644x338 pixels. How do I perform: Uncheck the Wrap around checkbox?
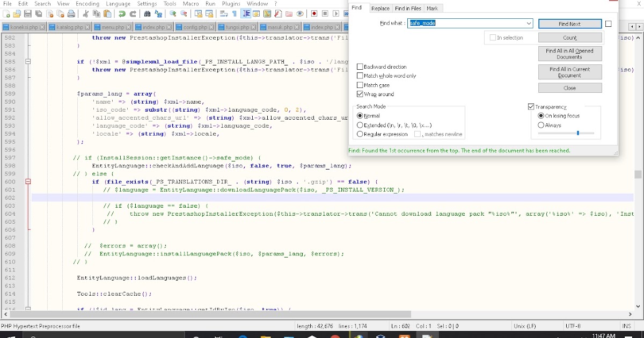(x=360, y=94)
